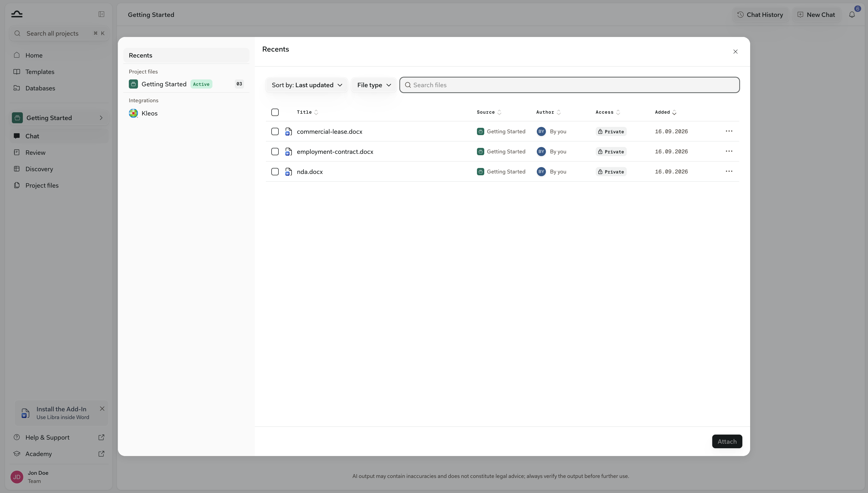
Task: Sort files by Added column
Action: tap(665, 112)
